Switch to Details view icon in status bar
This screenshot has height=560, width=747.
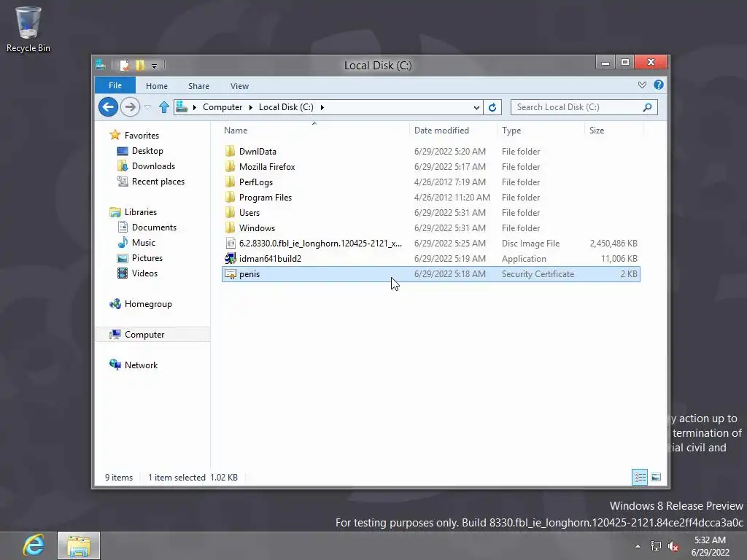click(640, 477)
